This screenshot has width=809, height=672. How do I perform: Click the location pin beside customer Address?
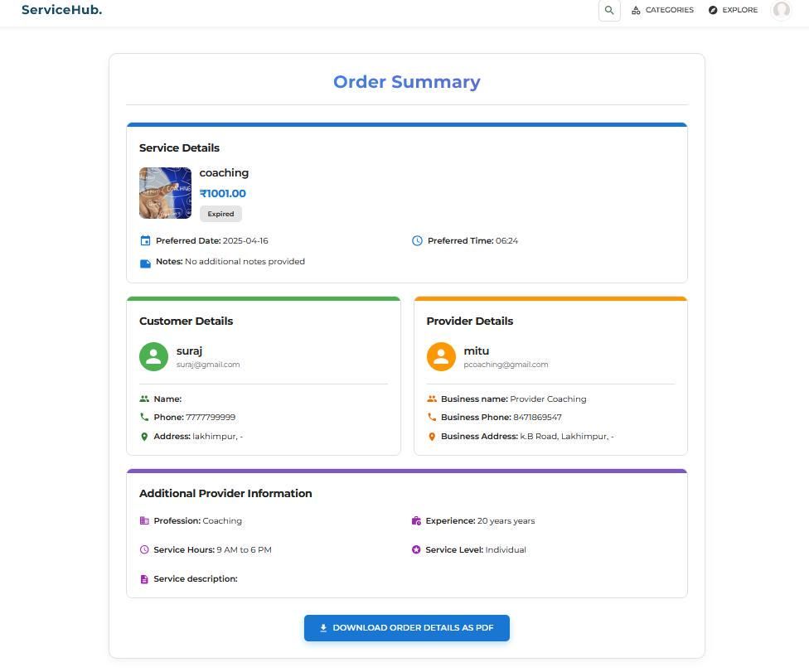coord(144,437)
